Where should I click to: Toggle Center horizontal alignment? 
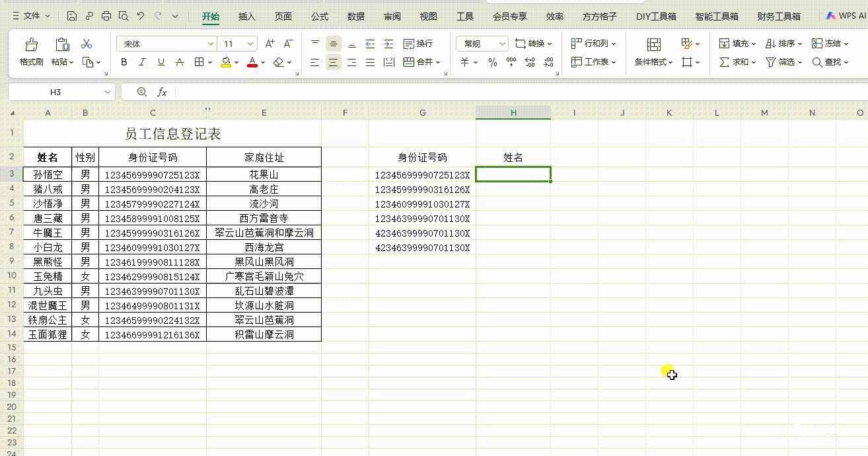334,62
